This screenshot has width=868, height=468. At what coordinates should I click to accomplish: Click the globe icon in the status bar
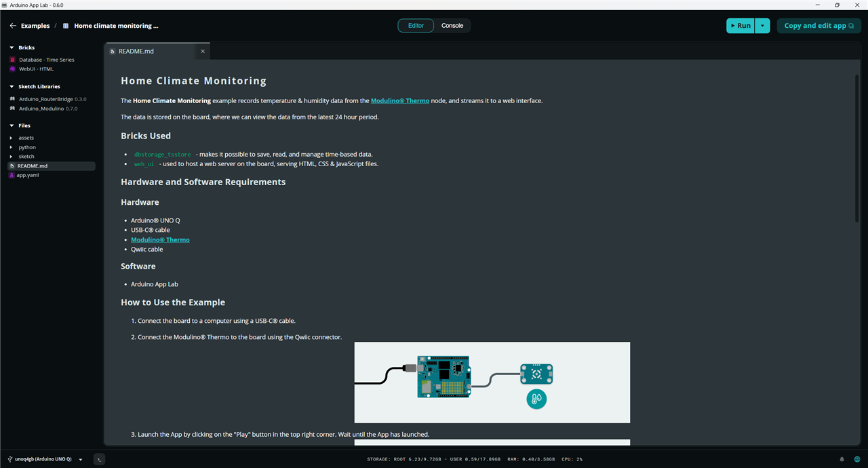pos(857,459)
